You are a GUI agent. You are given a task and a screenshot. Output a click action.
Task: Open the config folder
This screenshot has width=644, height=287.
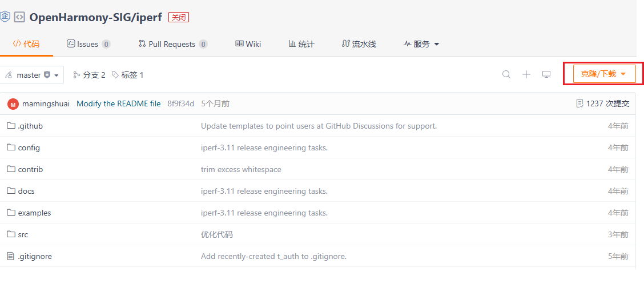point(29,148)
